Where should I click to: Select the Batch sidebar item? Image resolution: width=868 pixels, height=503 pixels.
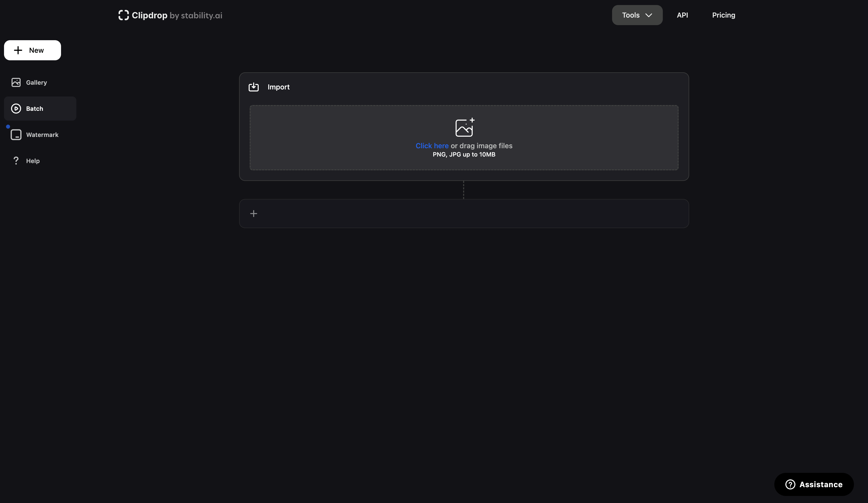coord(40,109)
